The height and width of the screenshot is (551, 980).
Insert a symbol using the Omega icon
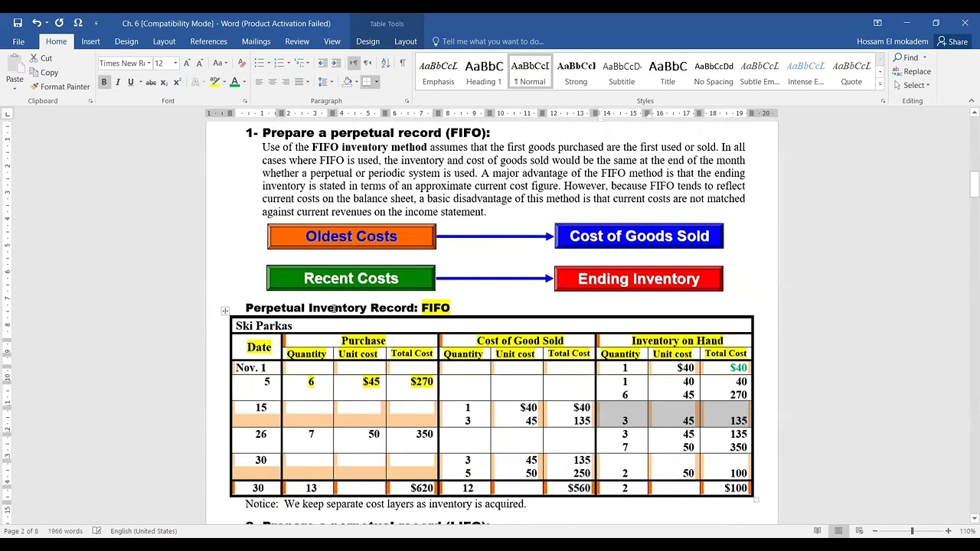click(x=78, y=23)
